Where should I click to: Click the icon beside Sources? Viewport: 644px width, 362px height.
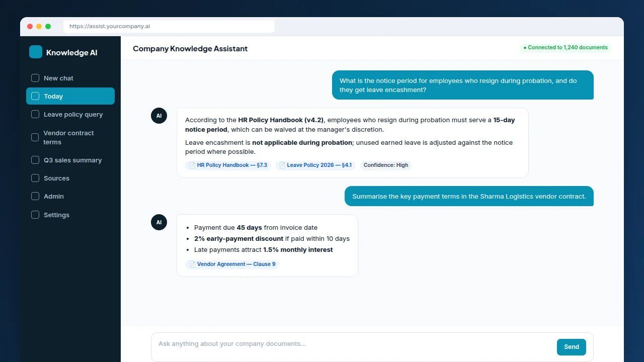tap(35, 178)
